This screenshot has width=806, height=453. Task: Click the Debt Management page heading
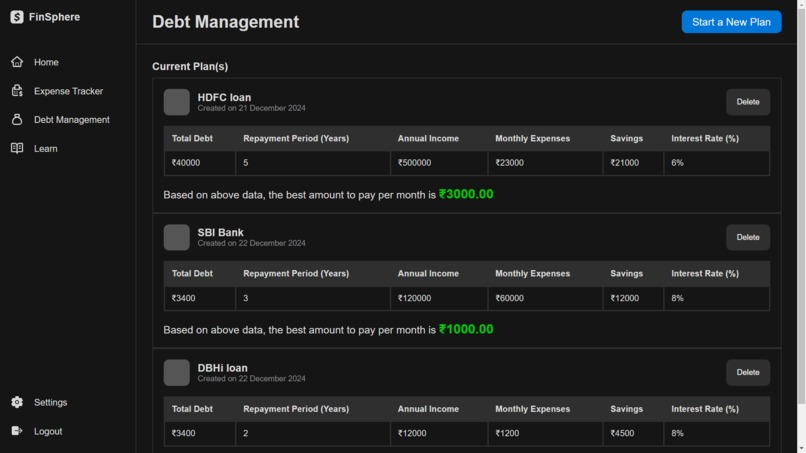pos(225,22)
